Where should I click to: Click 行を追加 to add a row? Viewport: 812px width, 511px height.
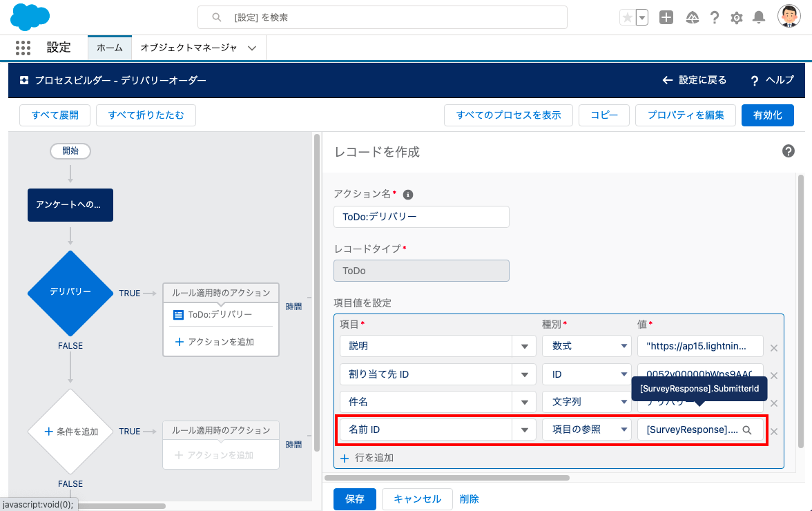pyautogui.click(x=367, y=459)
